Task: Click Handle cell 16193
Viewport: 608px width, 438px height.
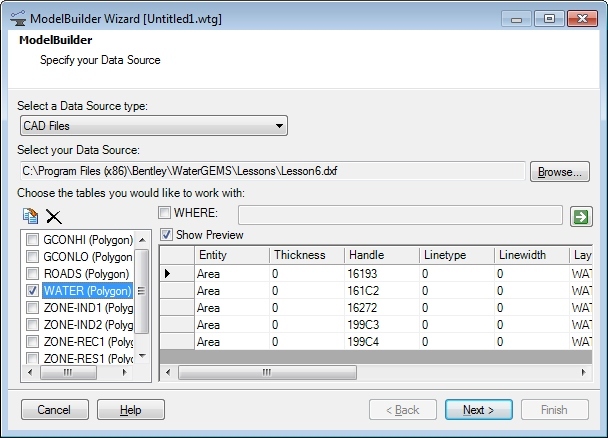Action: 382,274
